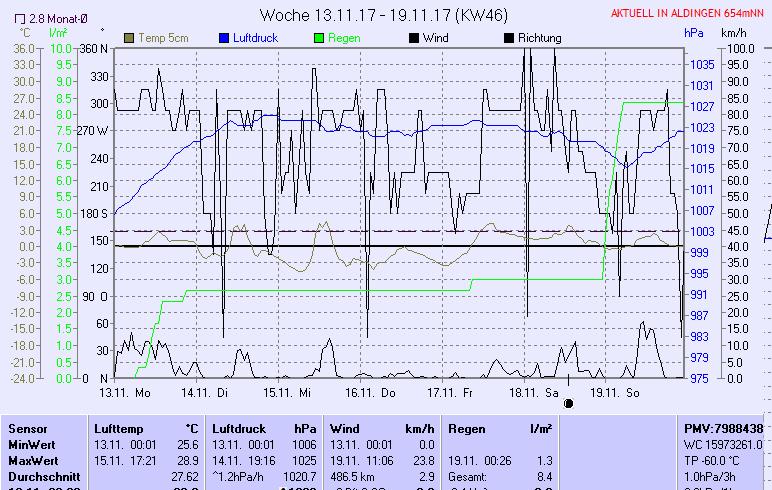Click the black Richtung legend square
Image resolution: width=772 pixels, height=490 pixels.
[509, 38]
